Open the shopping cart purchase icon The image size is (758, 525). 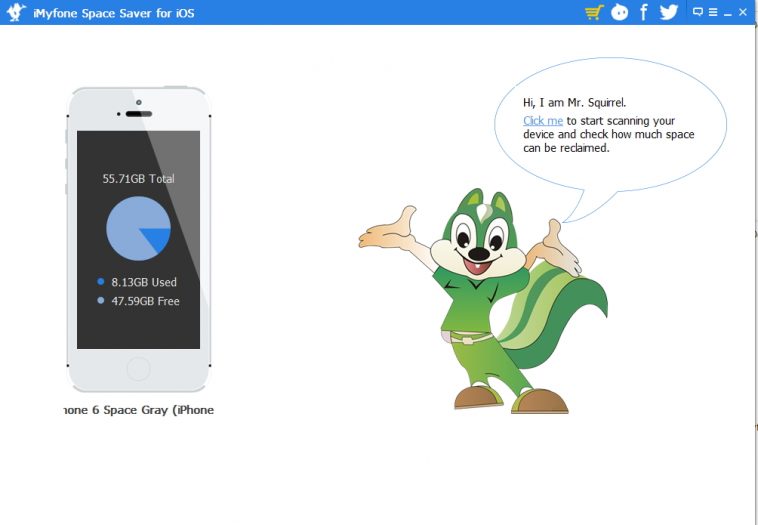click(594, 12)
